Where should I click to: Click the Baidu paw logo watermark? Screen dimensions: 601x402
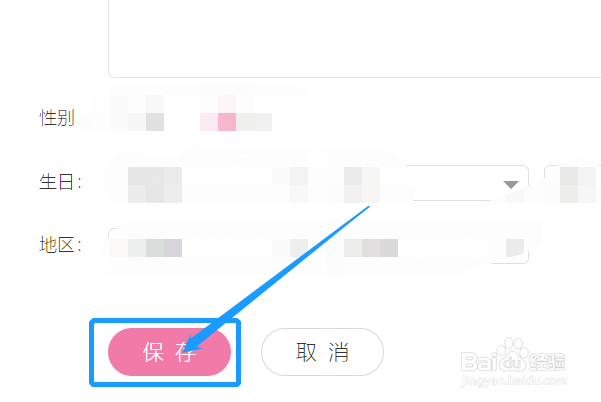click(513, 354)
